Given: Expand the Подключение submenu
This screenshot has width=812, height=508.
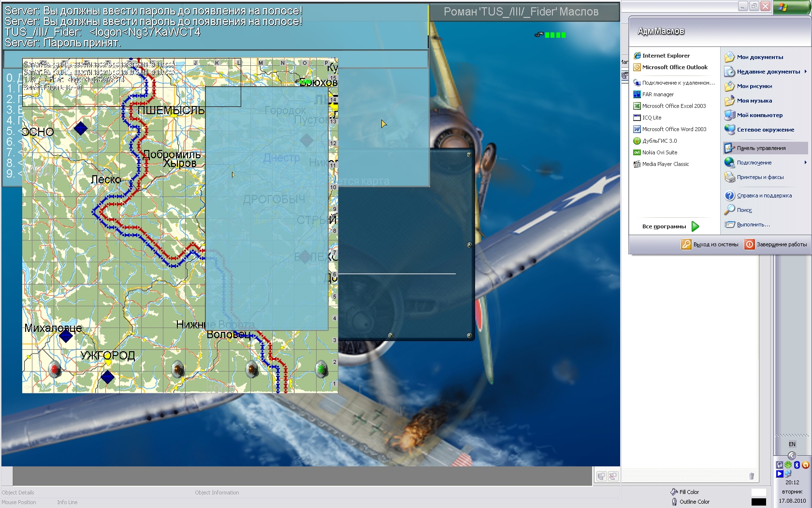Looking at the screenshot, I should click(x=754, y=163).
